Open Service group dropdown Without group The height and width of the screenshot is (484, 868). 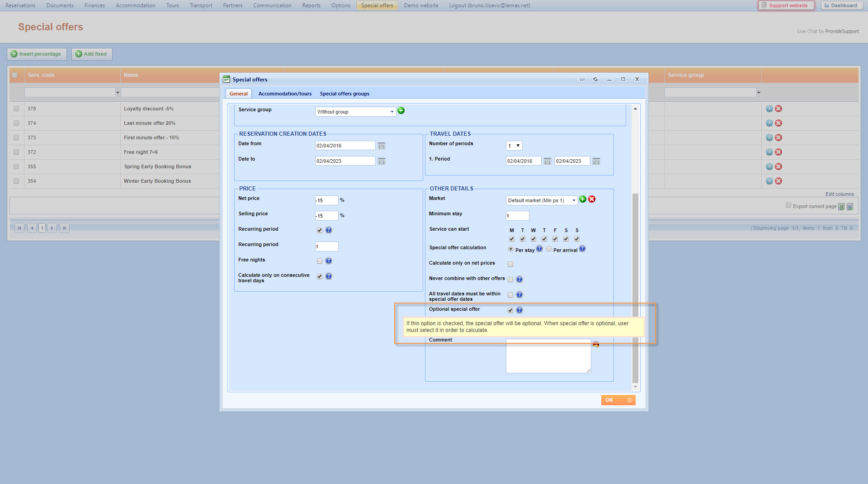tap(355, 112)
